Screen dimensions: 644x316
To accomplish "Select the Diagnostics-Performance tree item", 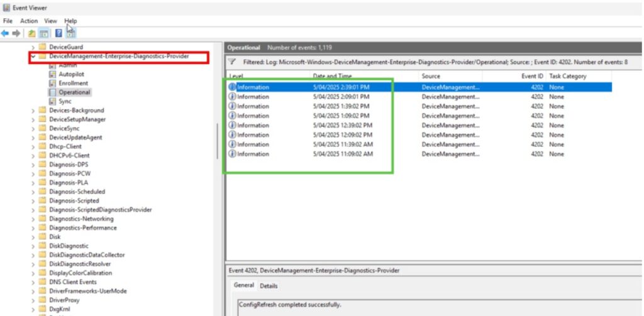I will [82, 227].
